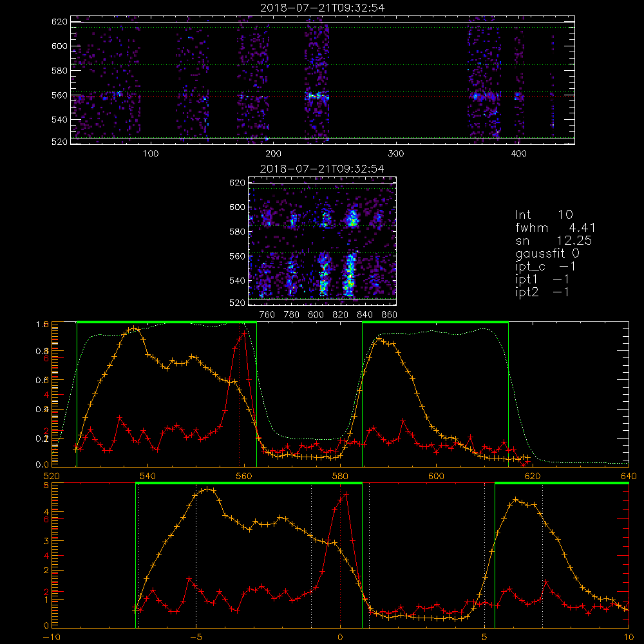
Task: Click x-axis label '100' under the wide spectrogram
Action: (x=151, y=154)
